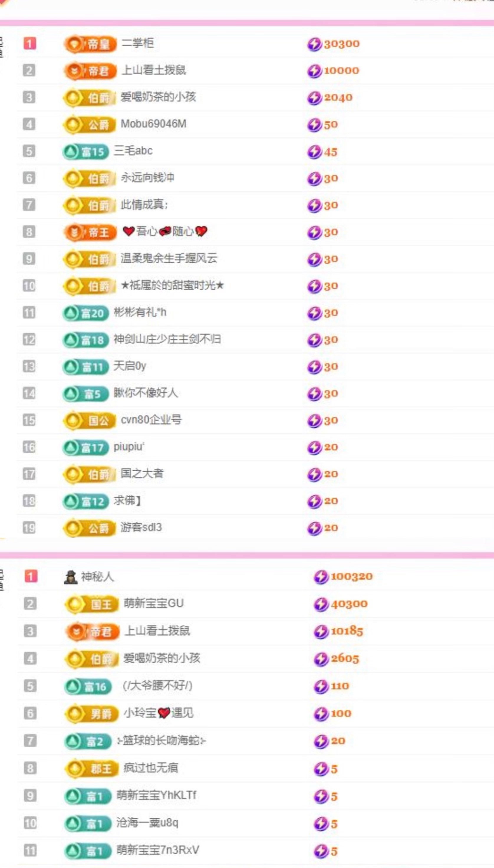This screenshot has height=868, width=494.
Task: Click the 富15 badge beside 三毛abc
Action: [x=86, y=151]
